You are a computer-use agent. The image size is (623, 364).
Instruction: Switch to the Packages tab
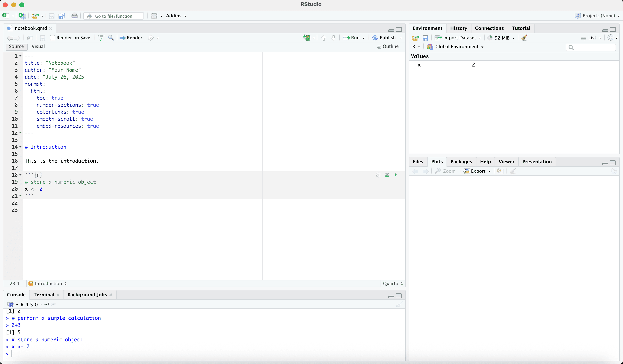pyautogui.click(x=461, y=161)
